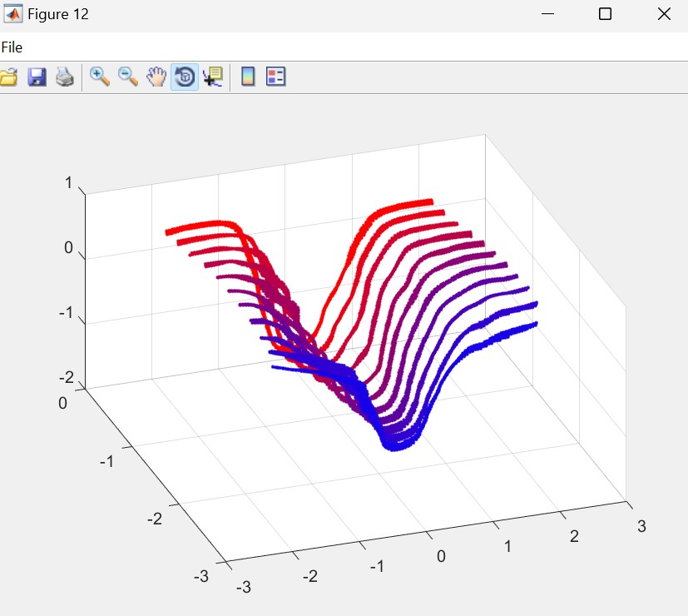Image resolution: width=688 pixels, height=616 pixels.
Task: Select the Zoom In magnifier tool
Action: [100, 77]
